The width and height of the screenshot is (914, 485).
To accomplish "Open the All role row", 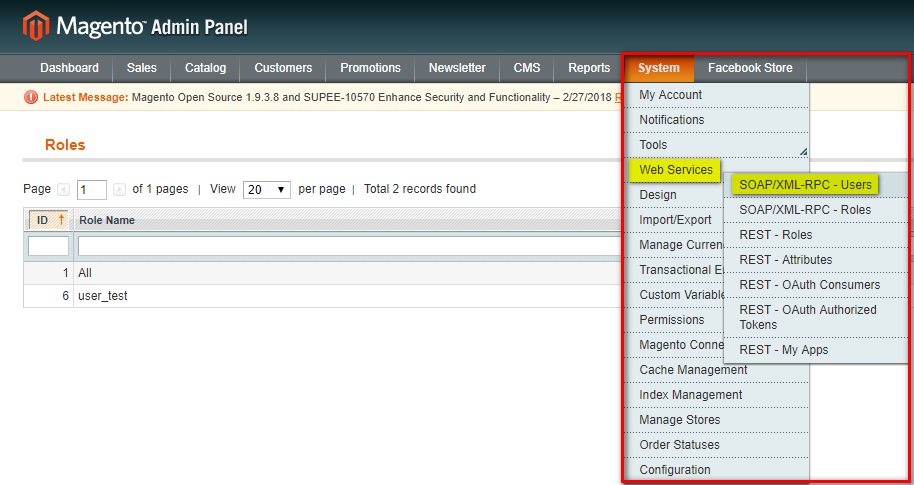I will pyautogui.click(x=84, y=273).
